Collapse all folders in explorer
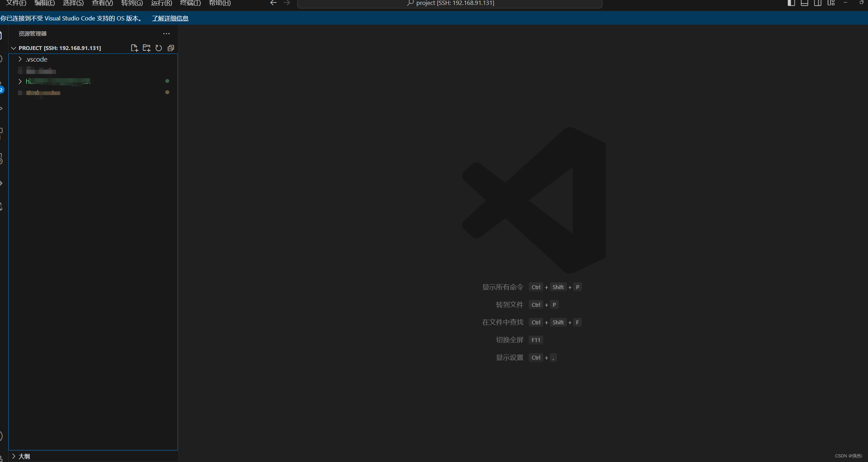The image size is (868, 462). [171, 48]
